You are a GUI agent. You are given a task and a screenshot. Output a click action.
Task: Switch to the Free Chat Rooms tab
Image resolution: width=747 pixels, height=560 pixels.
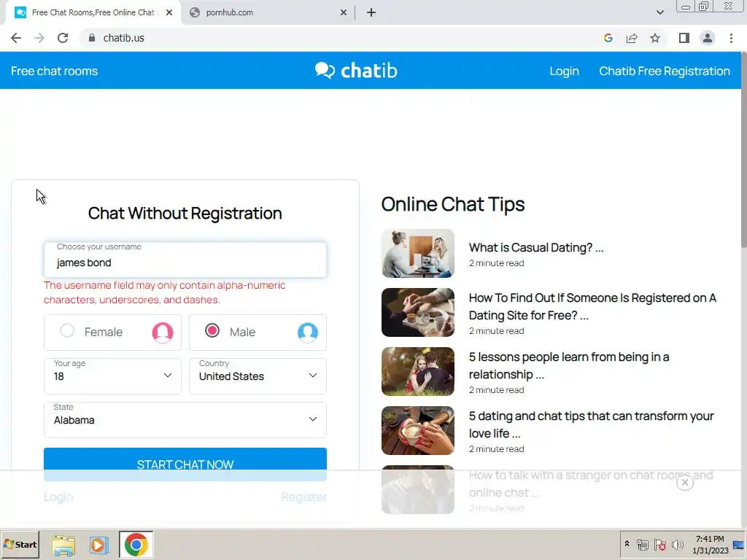click(x=93, y=12)
